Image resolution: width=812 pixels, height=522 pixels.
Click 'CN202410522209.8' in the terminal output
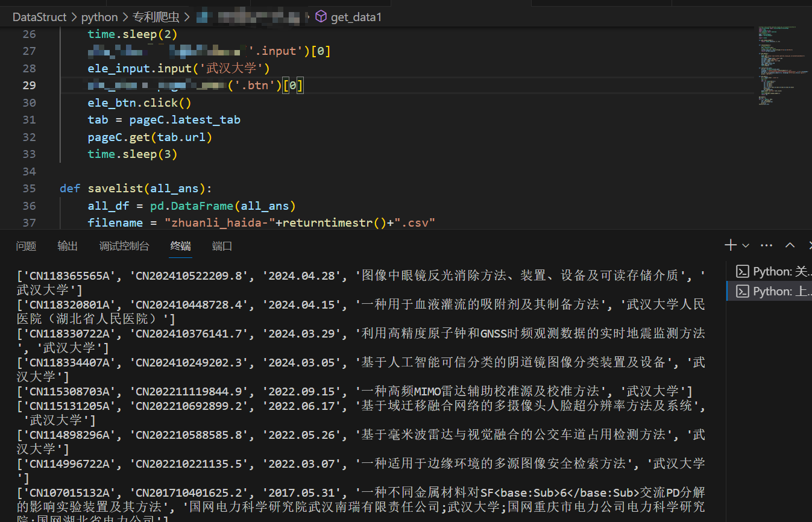coord(191,276)
